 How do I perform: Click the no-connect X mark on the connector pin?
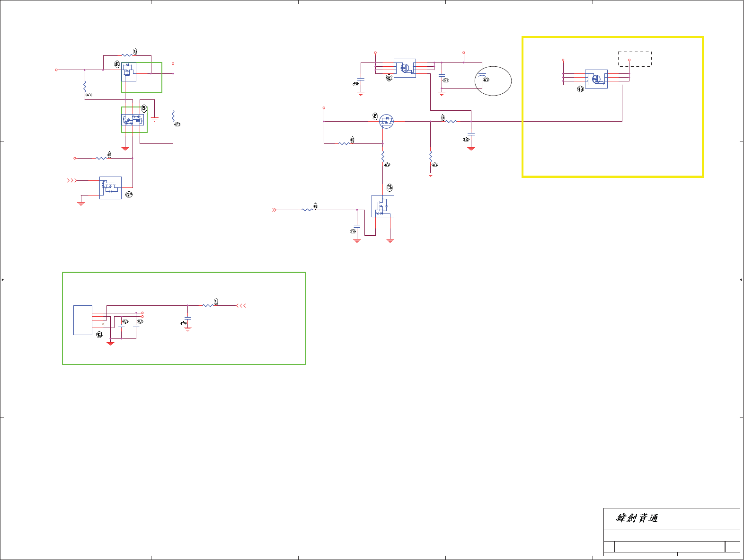click(x=103, y=324)
